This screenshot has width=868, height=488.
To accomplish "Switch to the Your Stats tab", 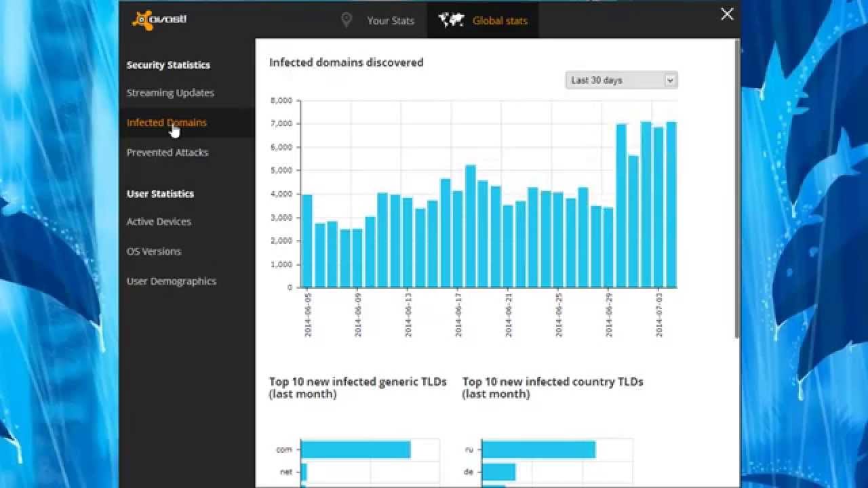I will coord(391,20).
